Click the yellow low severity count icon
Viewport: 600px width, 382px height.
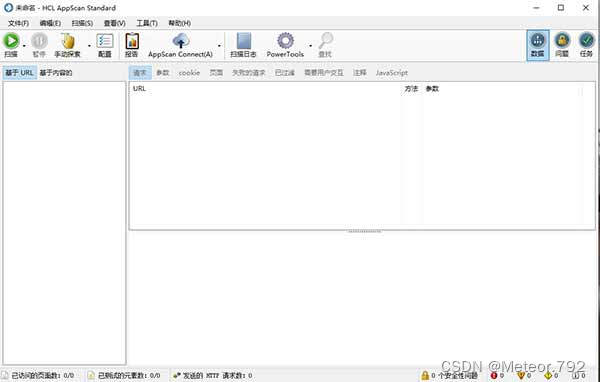click(x=548, y=375)
